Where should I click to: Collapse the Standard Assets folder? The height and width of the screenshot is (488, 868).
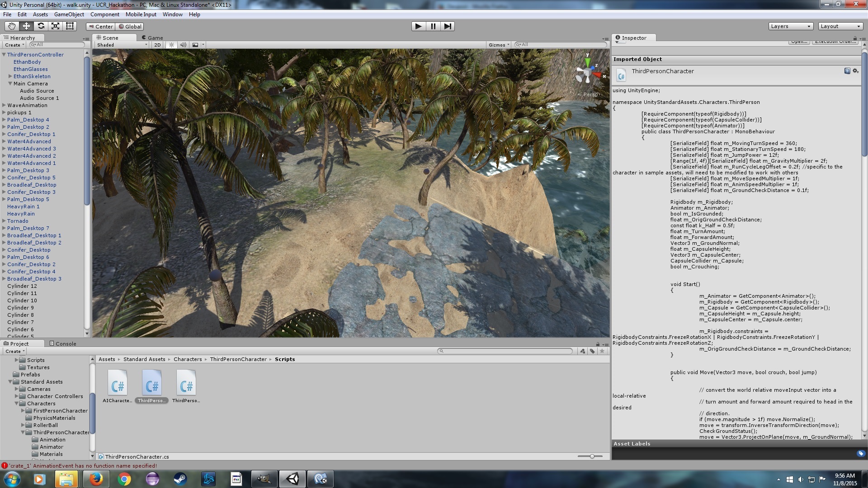pyautogui.click(x=10, y=382)
